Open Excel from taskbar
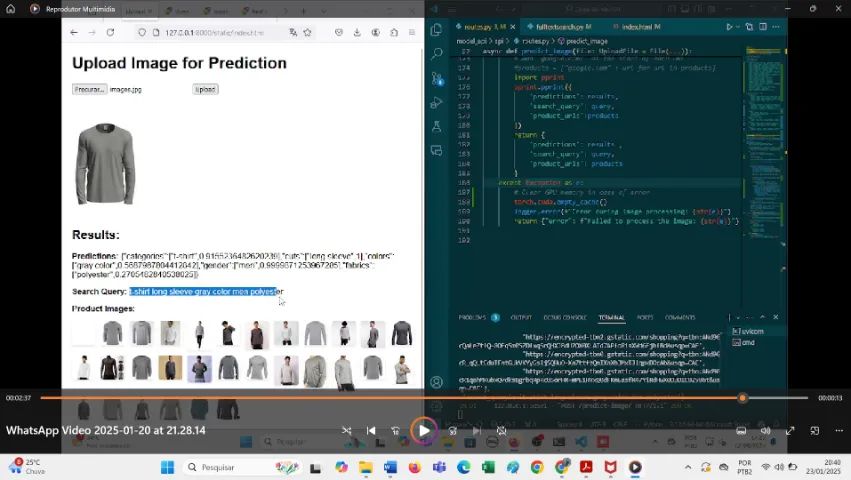This screenshot has height=480, width=851. point(488,467)
